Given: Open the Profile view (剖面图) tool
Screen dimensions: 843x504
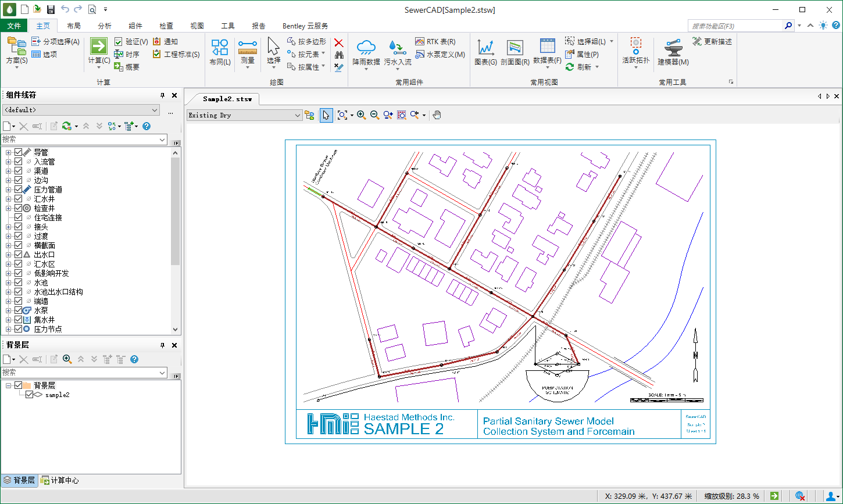Looking at the screenshot, I should click(515, 48).
